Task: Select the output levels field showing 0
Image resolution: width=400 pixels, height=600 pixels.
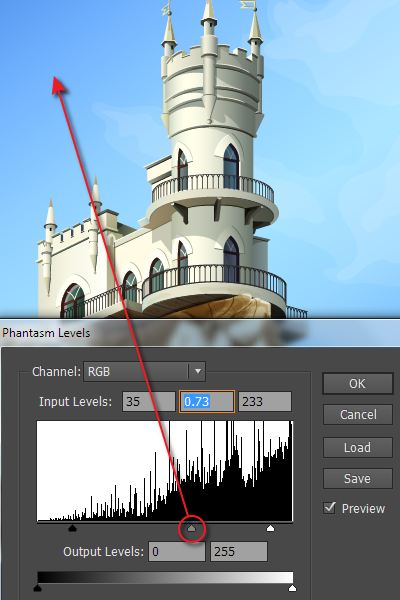Action: click(177, 551)
